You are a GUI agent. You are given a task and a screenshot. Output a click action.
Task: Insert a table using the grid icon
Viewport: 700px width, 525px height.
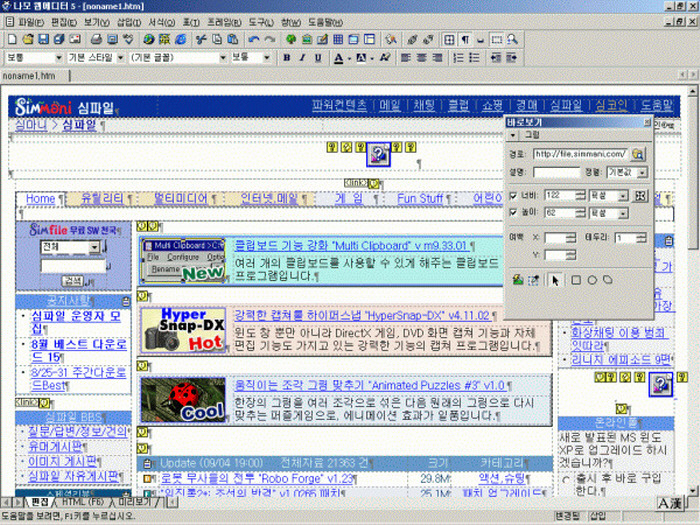[338, 39]
